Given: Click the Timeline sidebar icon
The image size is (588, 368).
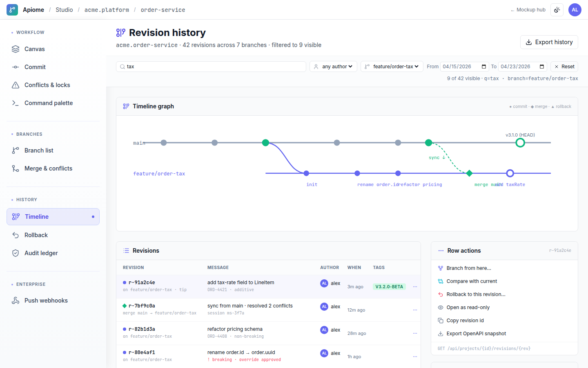Looking at the screenshot, I should coord(16,217).
